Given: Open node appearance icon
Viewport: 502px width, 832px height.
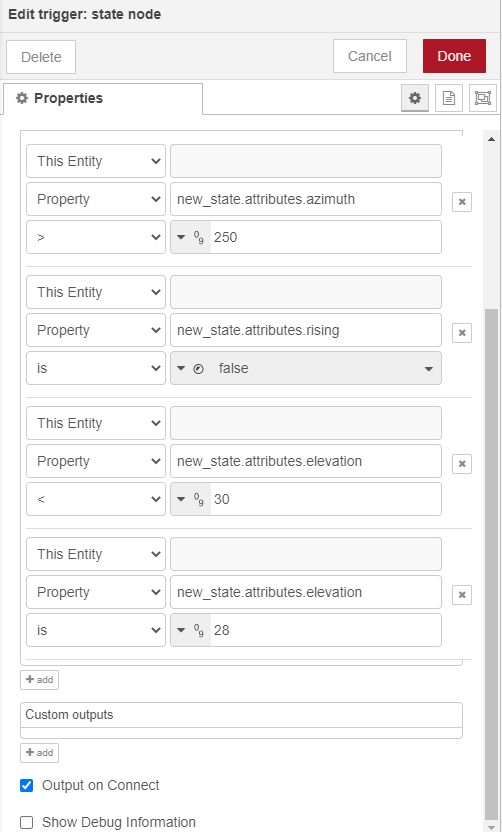Looking at the screenshot, I should (482, 98).
